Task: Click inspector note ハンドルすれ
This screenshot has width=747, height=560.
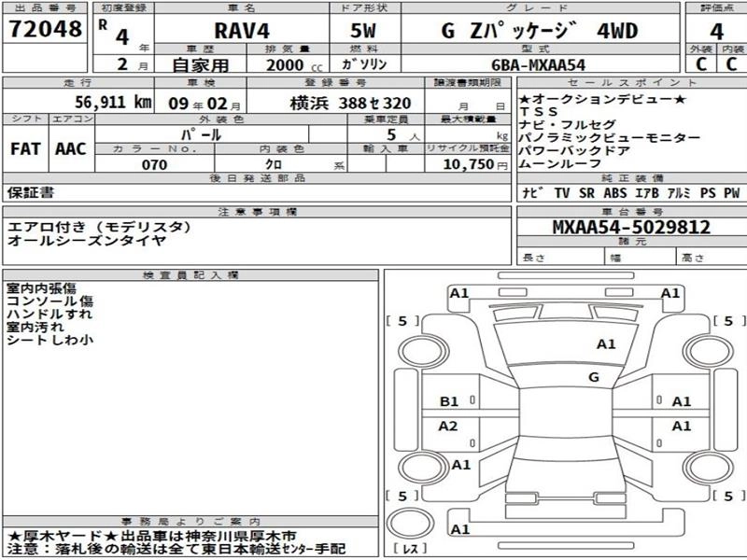Action: point(49,314)
